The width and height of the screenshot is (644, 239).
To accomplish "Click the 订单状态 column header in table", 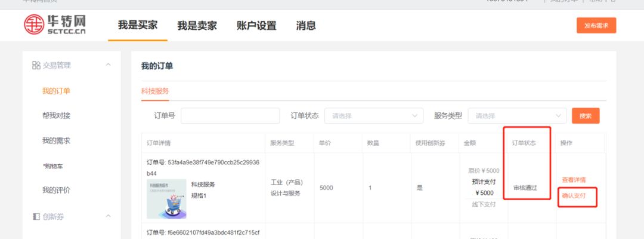I will click(x=524, y=143).
